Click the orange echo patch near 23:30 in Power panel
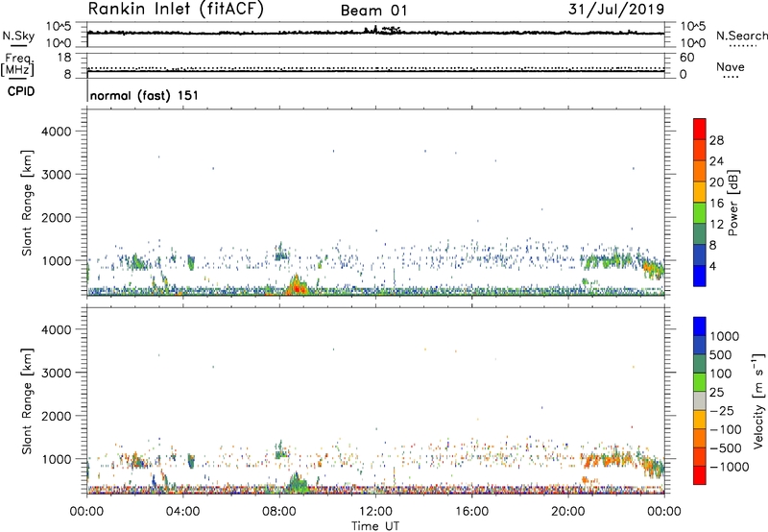 pos(653,269)
